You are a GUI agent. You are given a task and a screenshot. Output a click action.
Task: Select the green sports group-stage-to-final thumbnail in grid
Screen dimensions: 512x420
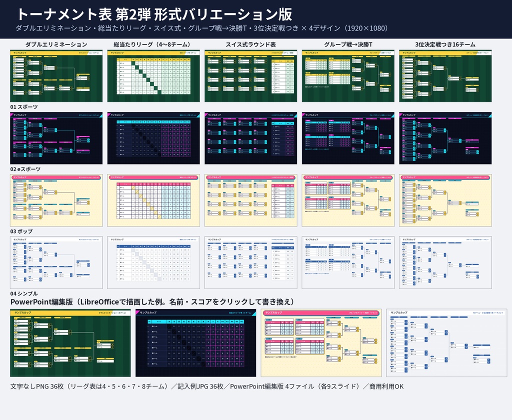coord(348,76)
